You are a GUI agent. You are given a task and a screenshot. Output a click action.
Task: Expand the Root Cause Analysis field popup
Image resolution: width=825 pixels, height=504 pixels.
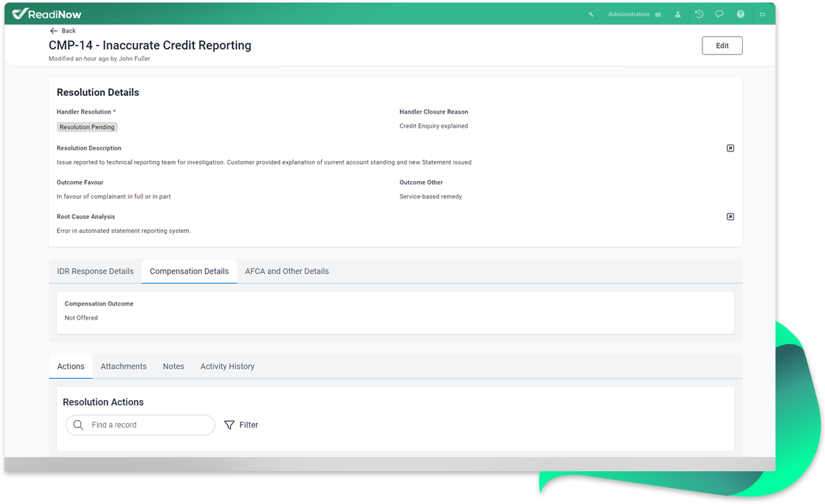pos(730,217)
